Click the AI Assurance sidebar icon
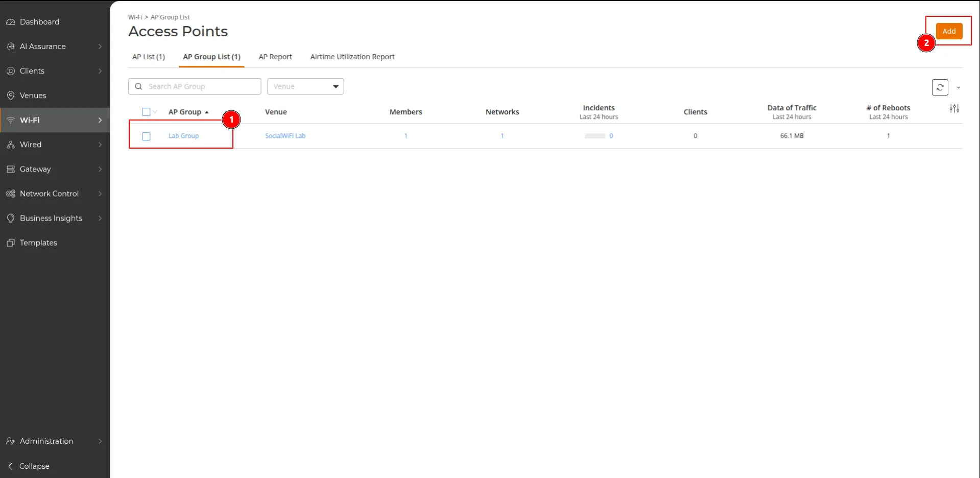 (11, 46)
